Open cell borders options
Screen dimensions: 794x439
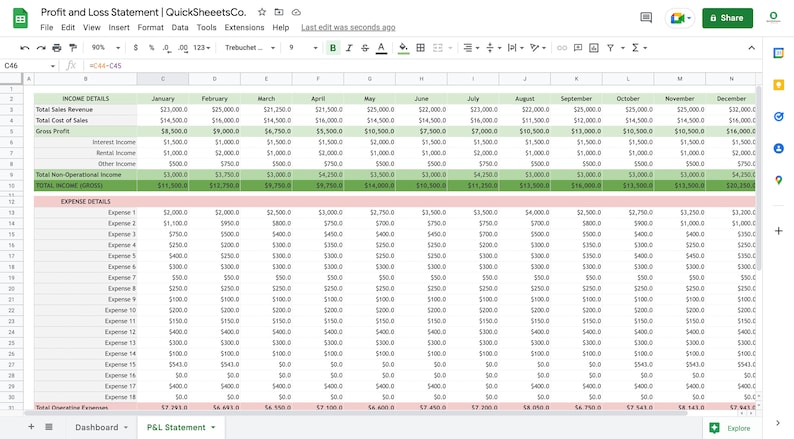point(420,48)
